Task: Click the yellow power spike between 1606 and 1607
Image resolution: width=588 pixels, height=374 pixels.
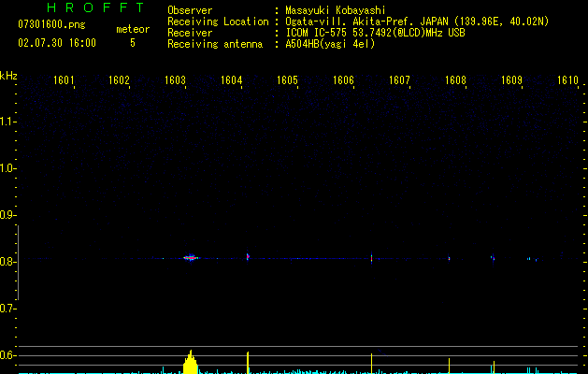Action: (x=371, y=363)
